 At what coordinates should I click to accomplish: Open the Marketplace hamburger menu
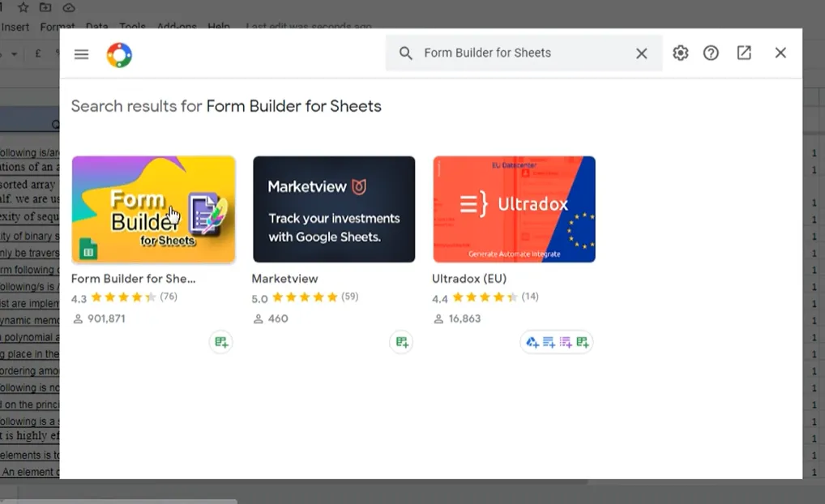[x=81, y=54]
